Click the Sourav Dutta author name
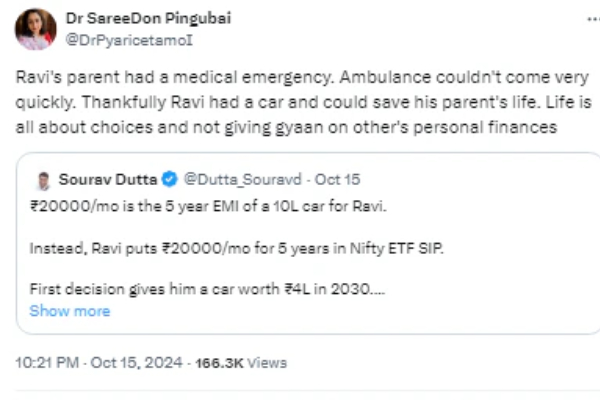 pyautogui.click(x=108, y=180)
